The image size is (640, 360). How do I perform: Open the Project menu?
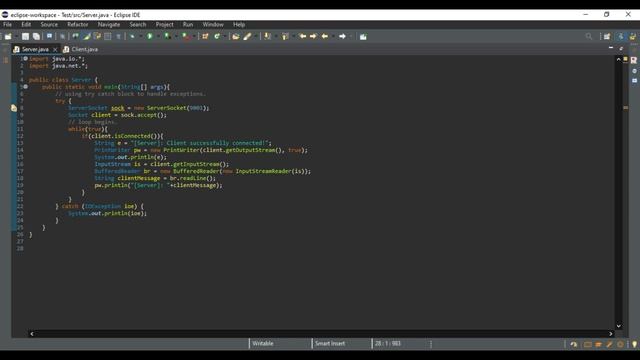[164, 25]
